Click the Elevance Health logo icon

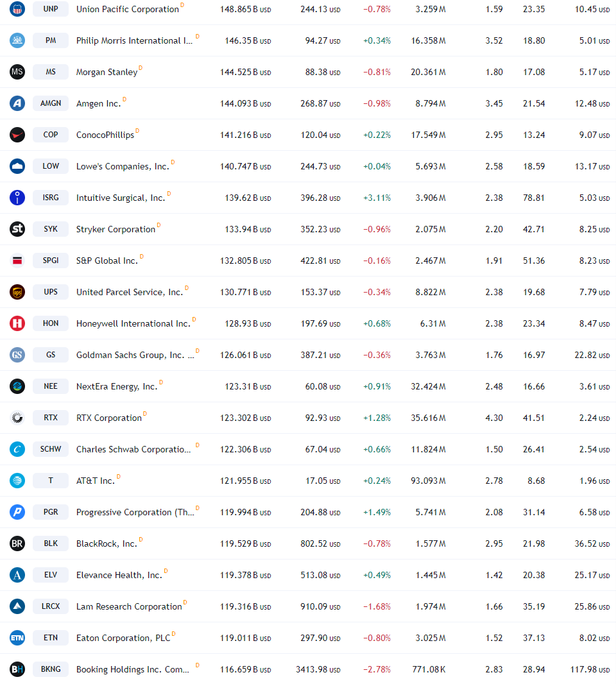[x=17, y=574]
